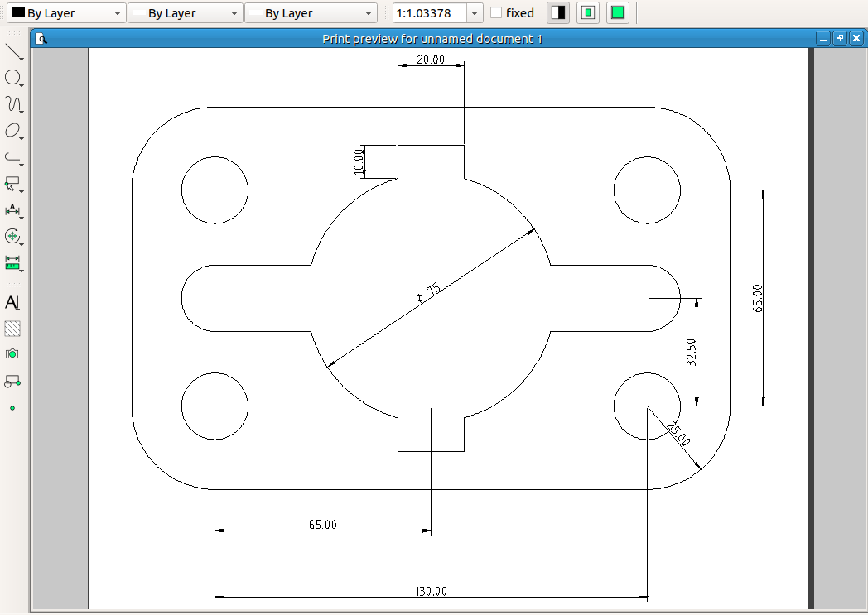868x615 pixels.
Task: Select the green ruler Measure tool
Action: [13, 262]
